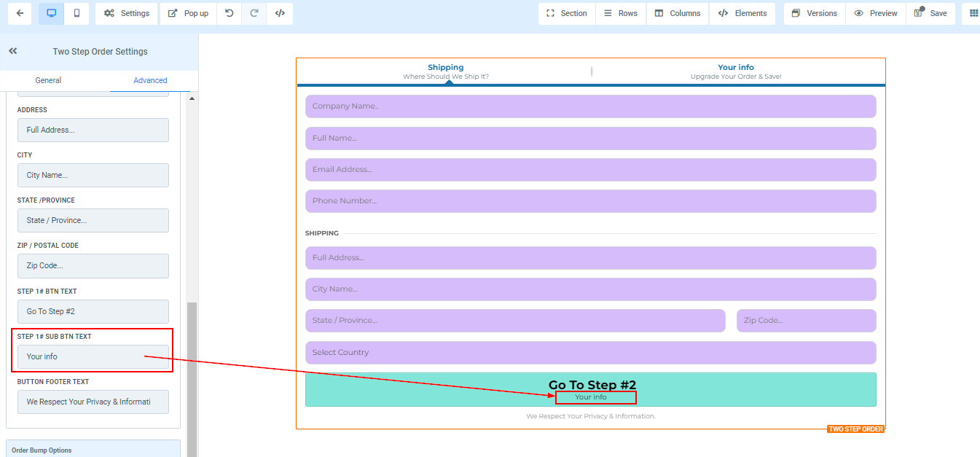Click the back arrow icon
The image size is (980, 457).
tap(20, 13)
